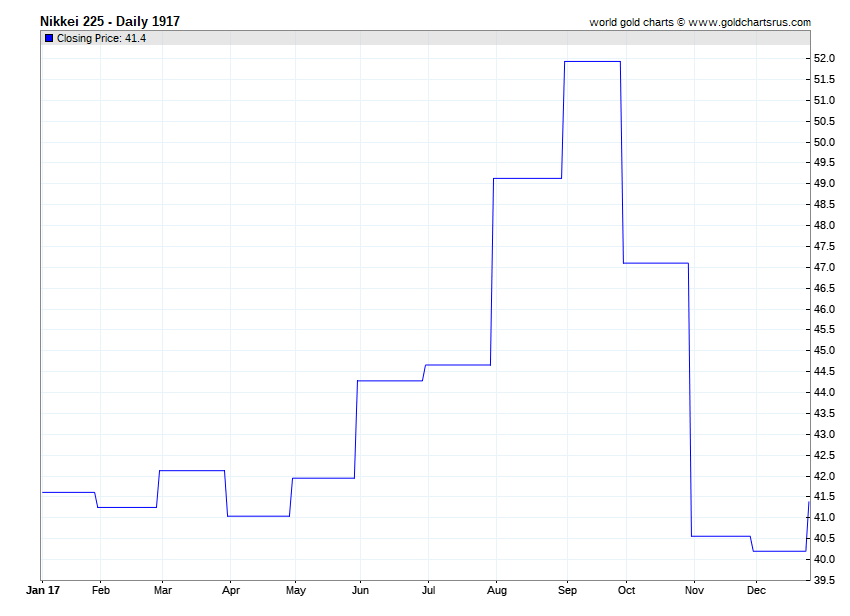Click the 'Aug' x-axis label

(497, 591)
